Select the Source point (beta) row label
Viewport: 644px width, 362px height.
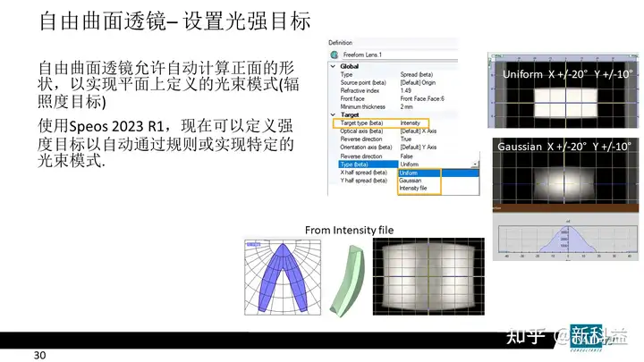point(363,82)
